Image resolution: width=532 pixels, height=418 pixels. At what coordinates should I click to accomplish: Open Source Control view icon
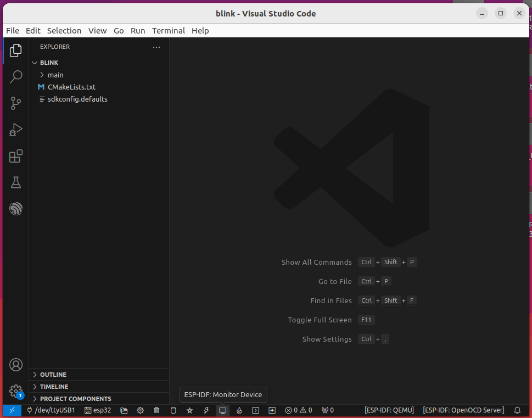coord(15,103)
